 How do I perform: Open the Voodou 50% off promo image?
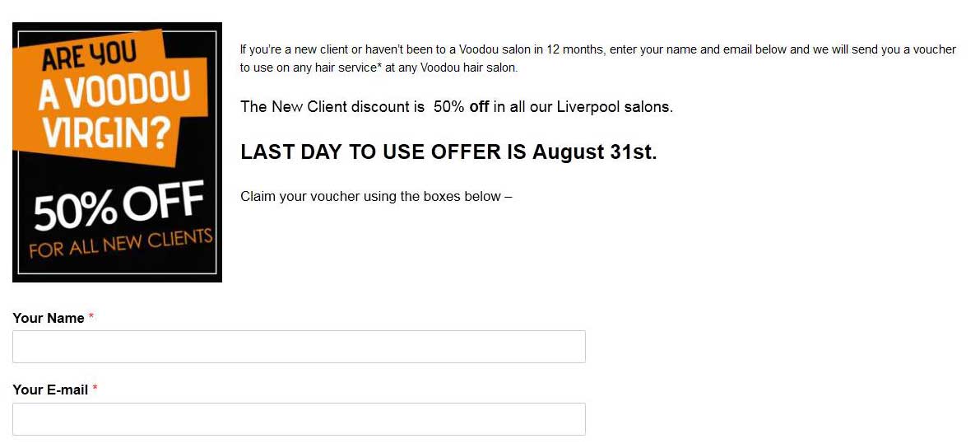pos(118,152)
